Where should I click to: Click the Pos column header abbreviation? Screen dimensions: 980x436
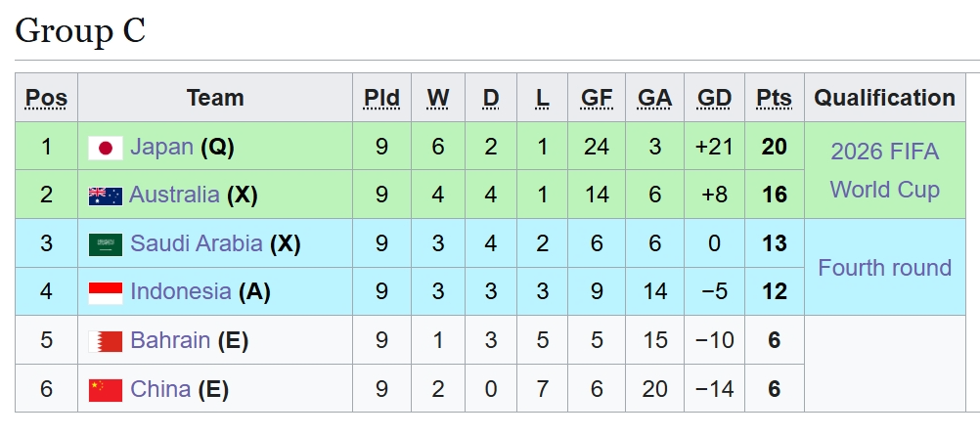[46, 98]
